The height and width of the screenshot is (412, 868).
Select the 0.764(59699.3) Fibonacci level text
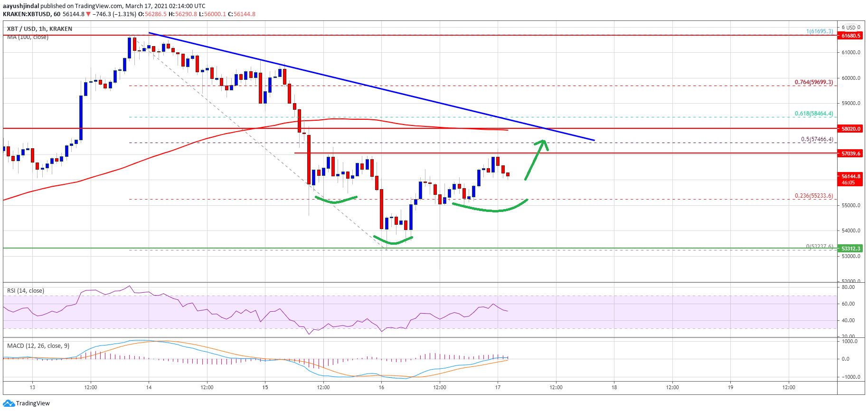click(814, 82)
